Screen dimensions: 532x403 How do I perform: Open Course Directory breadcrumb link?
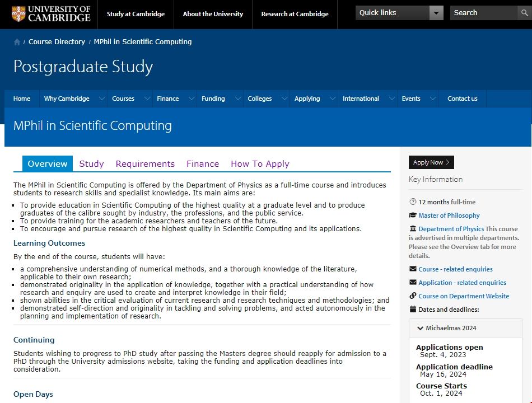(x=57, y=42)
